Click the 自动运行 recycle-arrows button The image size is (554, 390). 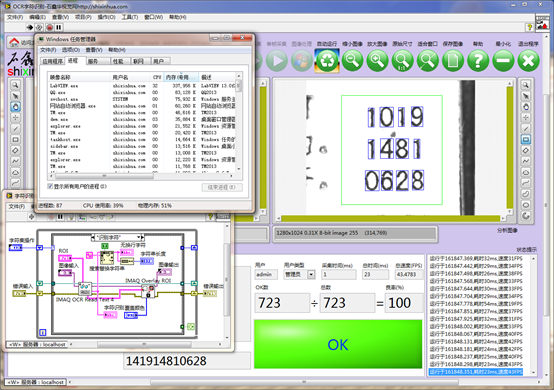327,61
